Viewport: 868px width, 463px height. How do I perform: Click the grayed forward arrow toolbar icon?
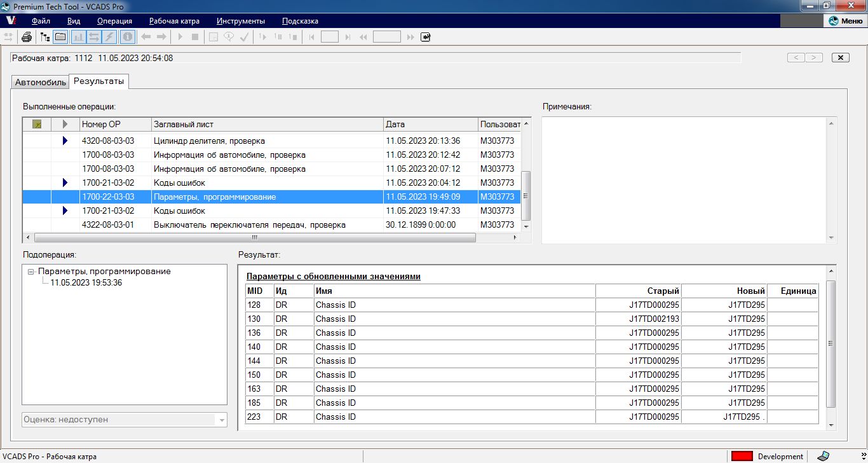[161, 37]
